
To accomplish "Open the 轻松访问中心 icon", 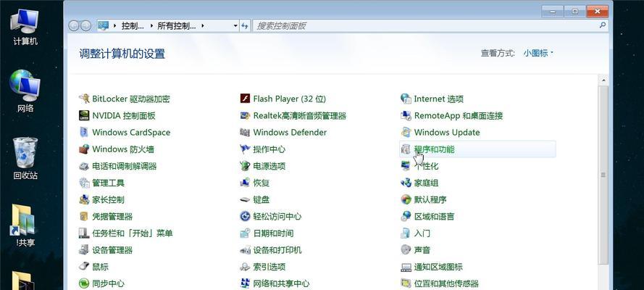I will click(x=245, y=217).
